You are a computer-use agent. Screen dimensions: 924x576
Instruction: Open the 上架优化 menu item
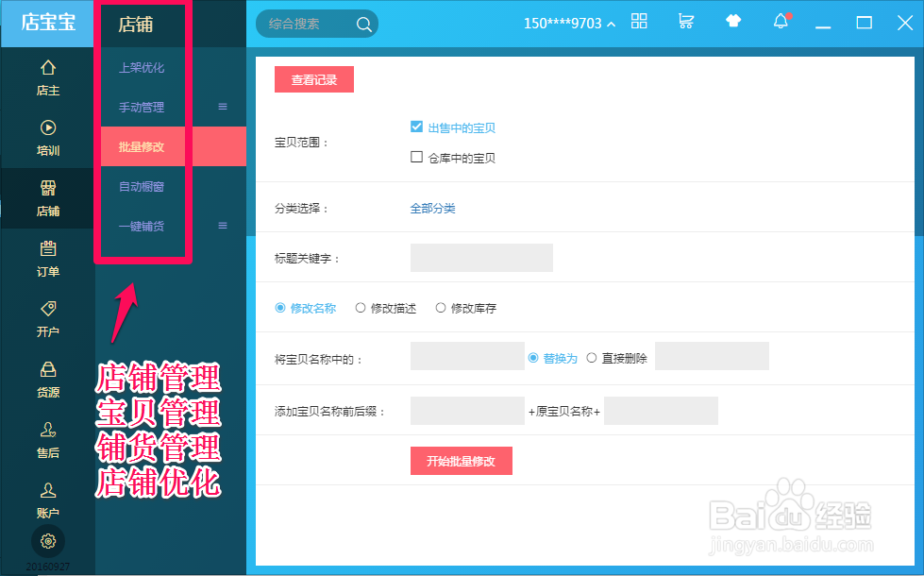[x=142, y=68]
